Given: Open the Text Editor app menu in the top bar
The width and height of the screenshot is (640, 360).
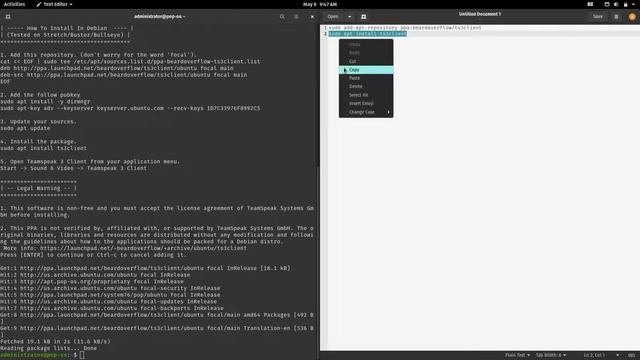Looking at the screenshot, I should (x=54, y=4).
